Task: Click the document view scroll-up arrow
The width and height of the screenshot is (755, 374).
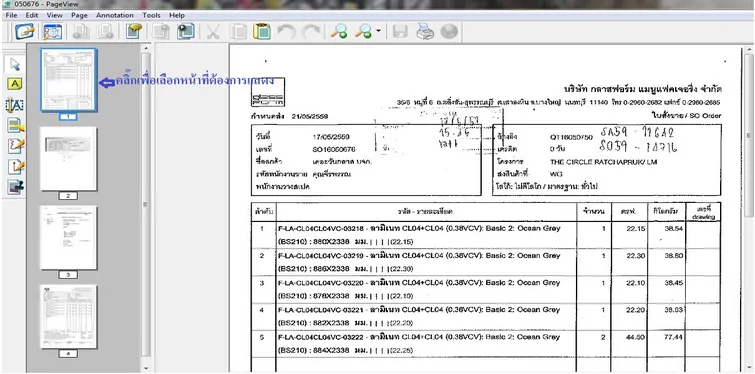Action: click(749, 50)
